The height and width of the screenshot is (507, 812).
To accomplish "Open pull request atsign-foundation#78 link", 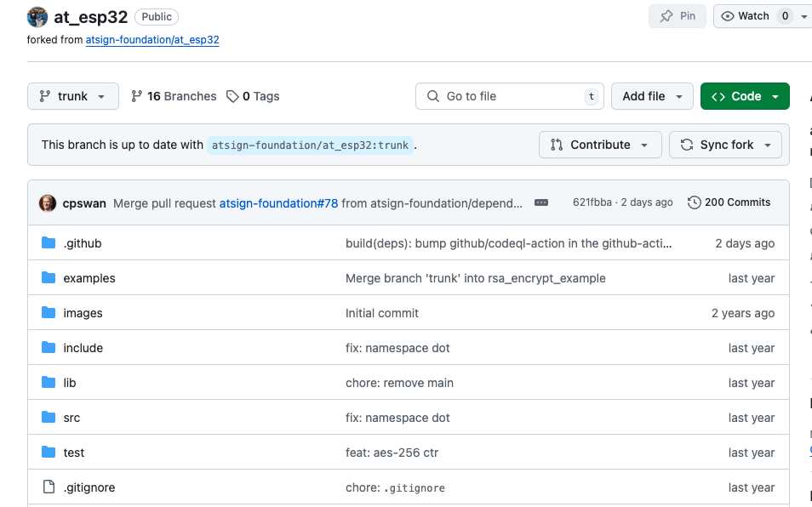I will pyautogui.click(x=278, y=203).
